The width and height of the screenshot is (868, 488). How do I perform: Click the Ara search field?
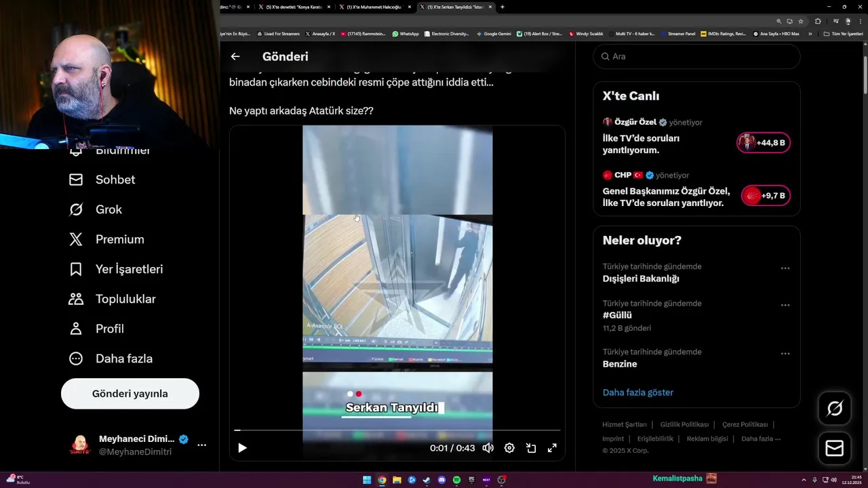click(696, 56)
